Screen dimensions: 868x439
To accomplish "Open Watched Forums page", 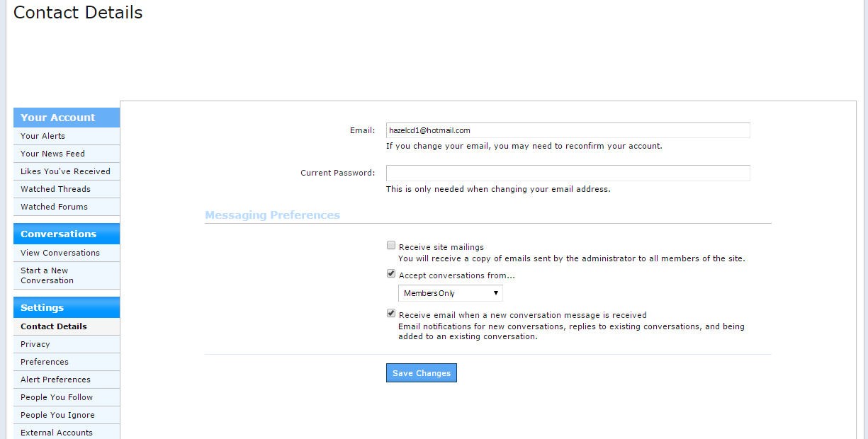I will 54,207.
